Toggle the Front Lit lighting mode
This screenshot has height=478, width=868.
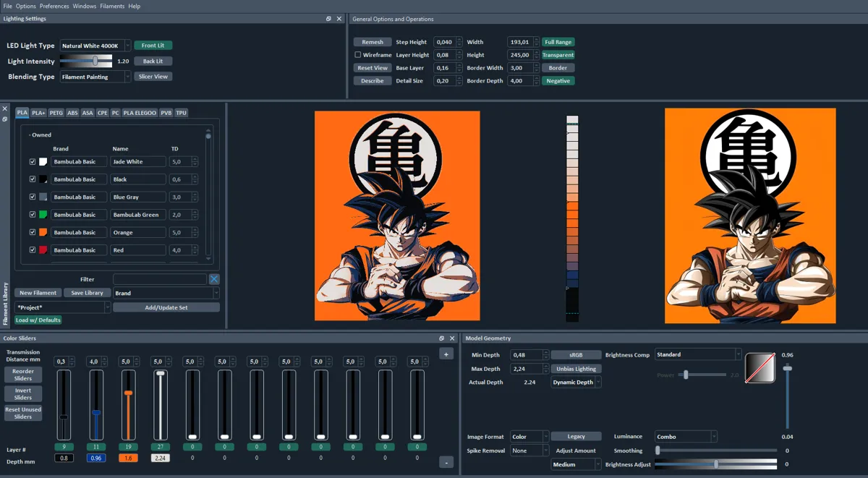click(x=153, y=46)
